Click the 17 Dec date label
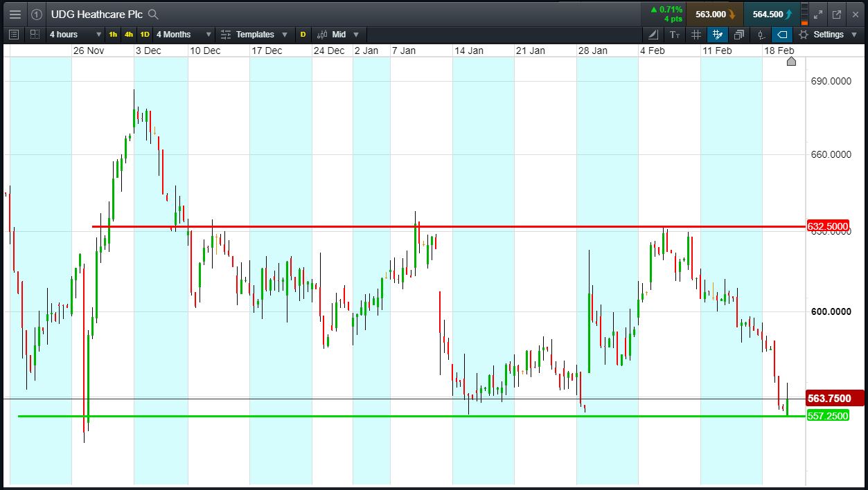Image resolution: width=868 pixels, height=490 pixels. 267,51
